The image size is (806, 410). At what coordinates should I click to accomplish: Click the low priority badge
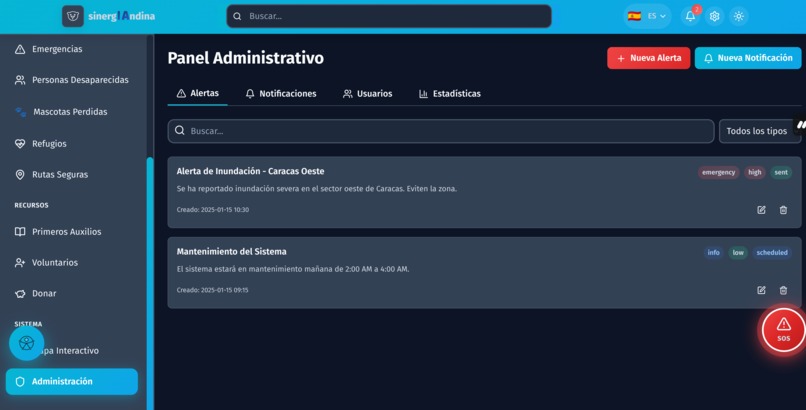point(738,252)
